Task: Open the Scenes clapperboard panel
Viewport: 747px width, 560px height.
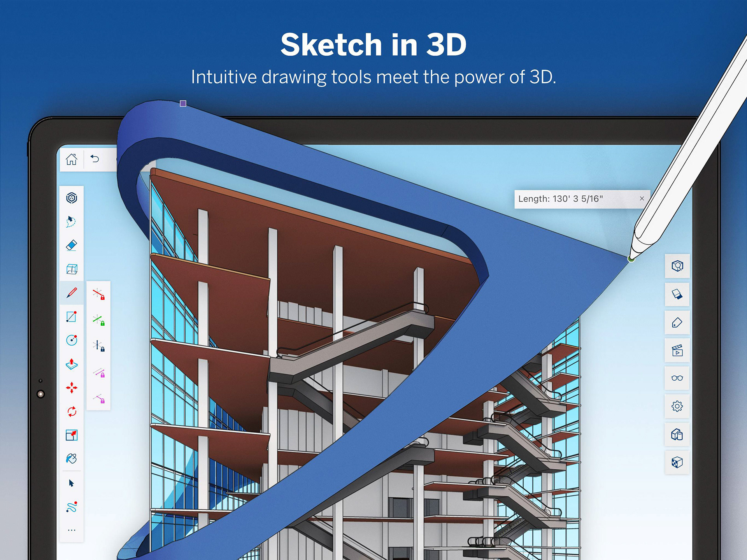Action: (x=677, y=350)
